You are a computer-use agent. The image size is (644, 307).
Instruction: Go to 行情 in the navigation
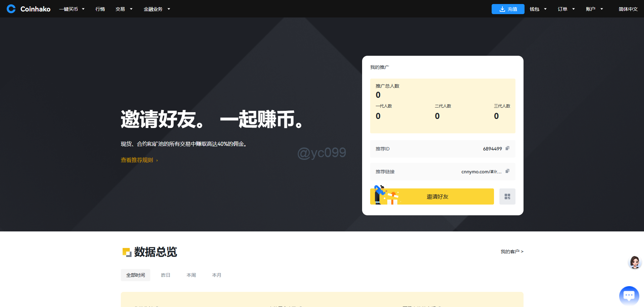(100, 9)
